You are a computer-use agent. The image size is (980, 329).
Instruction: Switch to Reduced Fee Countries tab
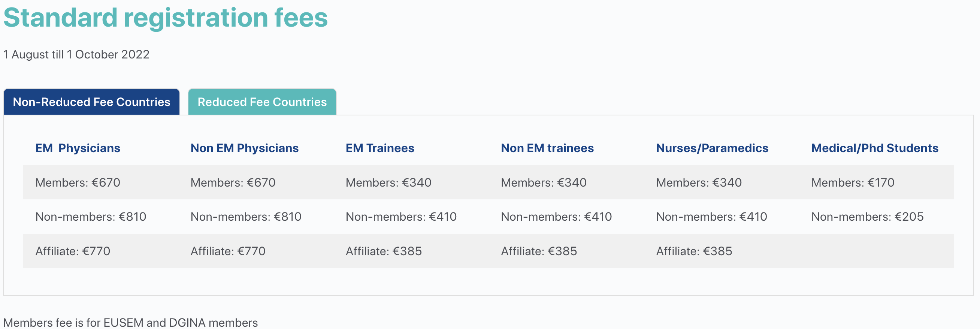262,102
